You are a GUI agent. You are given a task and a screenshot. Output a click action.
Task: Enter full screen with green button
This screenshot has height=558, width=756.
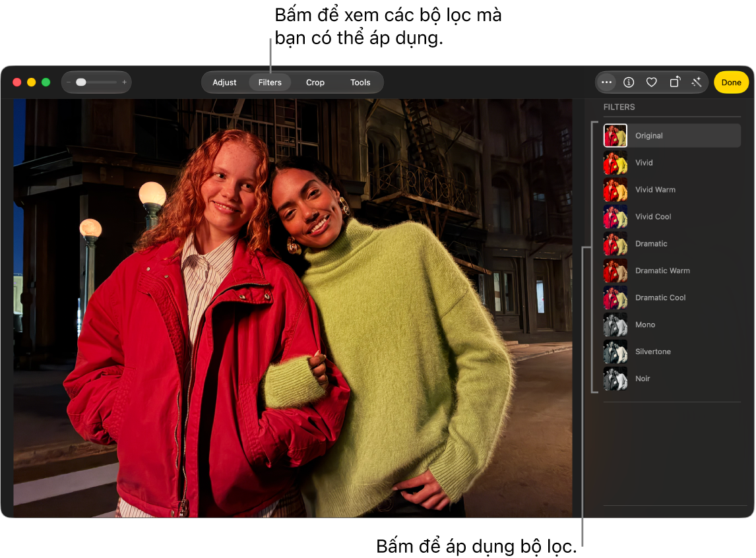click(46, 82)
